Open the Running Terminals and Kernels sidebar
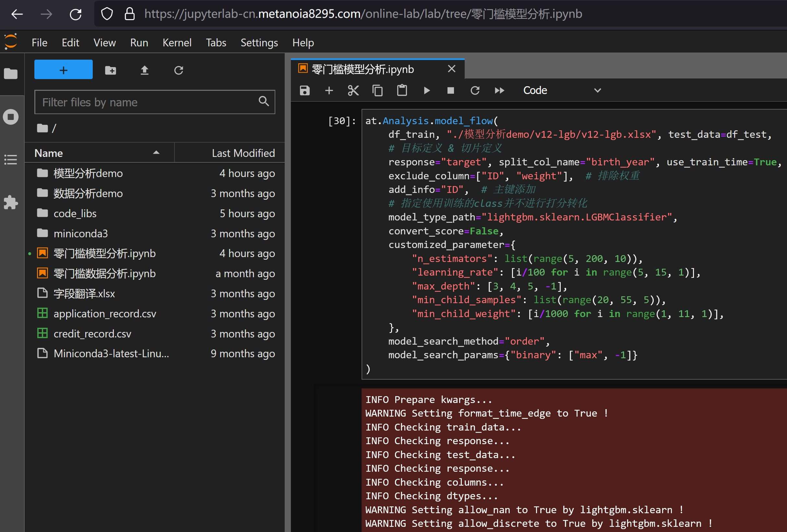 (x=11, y=117)
